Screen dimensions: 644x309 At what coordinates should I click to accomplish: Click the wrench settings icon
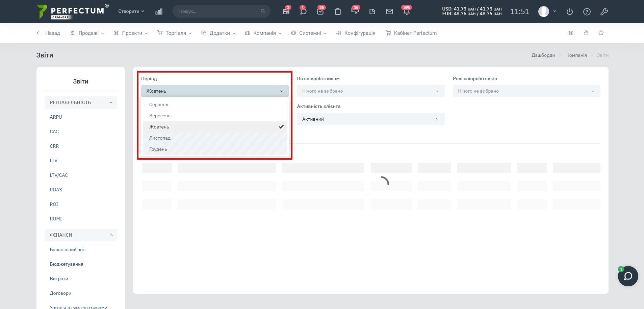point(604,12)
